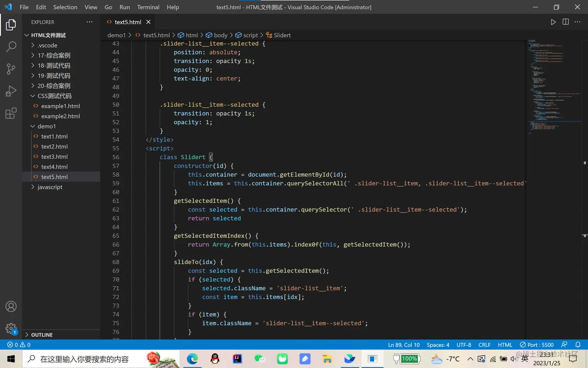
Task: Open the File menu
Action: tap(24, 7)
